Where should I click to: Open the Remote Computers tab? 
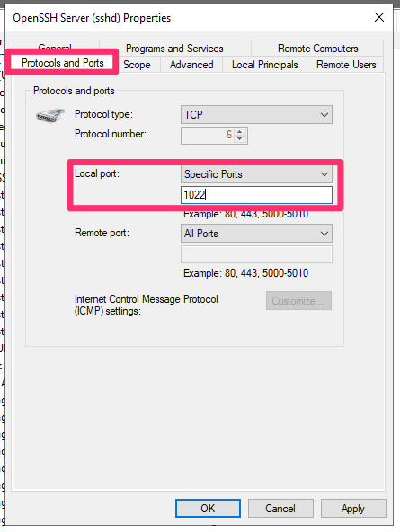[317, 49]
